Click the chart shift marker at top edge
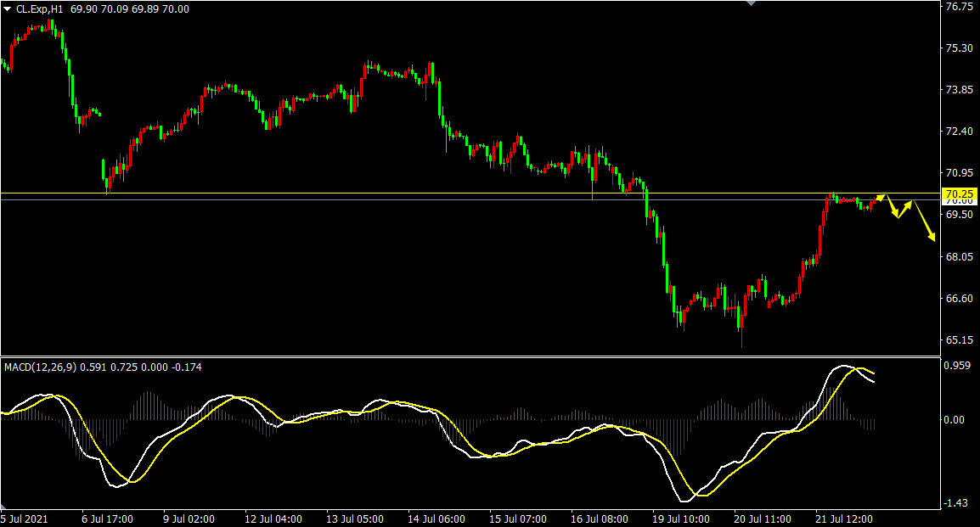980x527 pixels. 752,3
